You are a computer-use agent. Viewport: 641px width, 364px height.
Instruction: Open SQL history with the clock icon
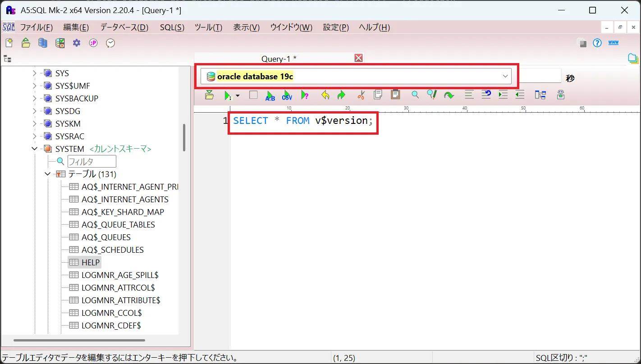tap(110, 43)
